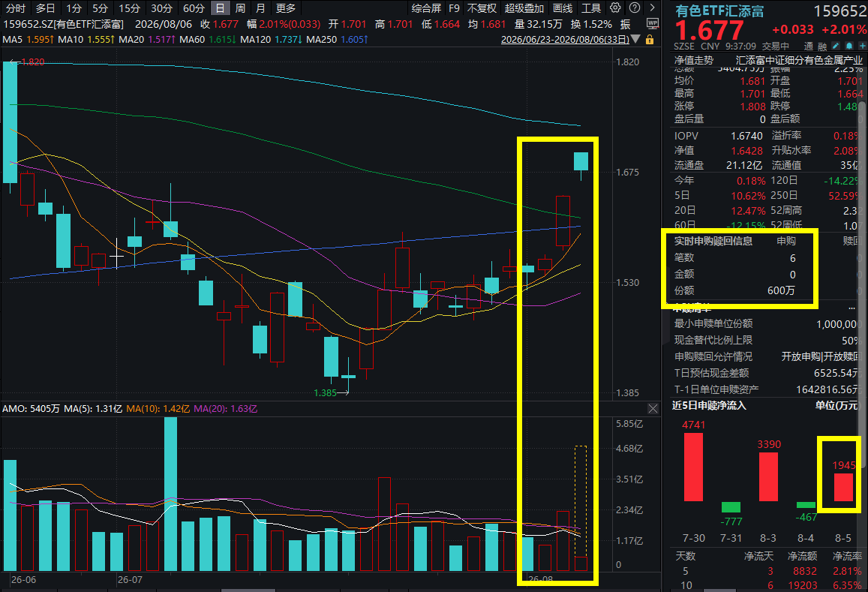The height and width of the screenshot is (592, 868).
Task: Switch to the 分时 intraday chart tab
Action: pos(16,8)
